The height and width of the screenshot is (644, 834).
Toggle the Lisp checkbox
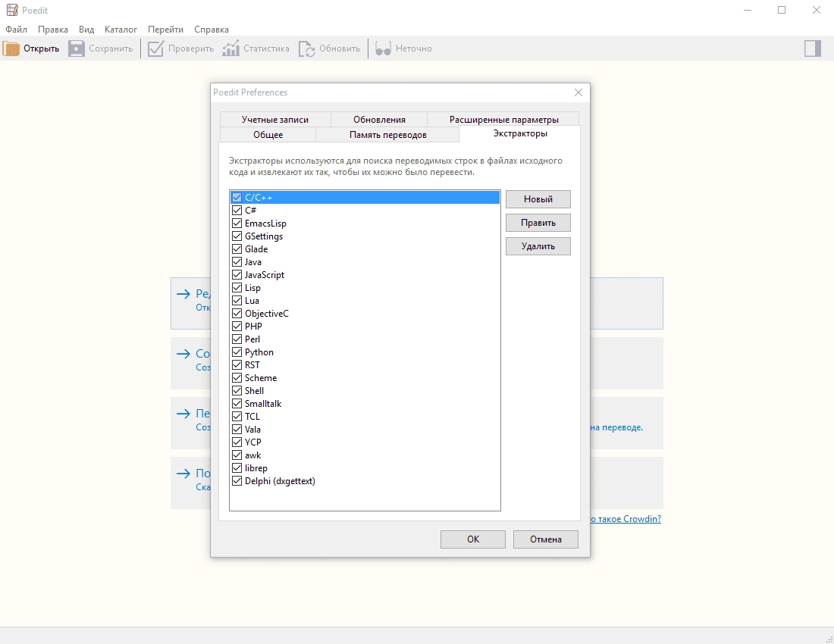point(237,287)
